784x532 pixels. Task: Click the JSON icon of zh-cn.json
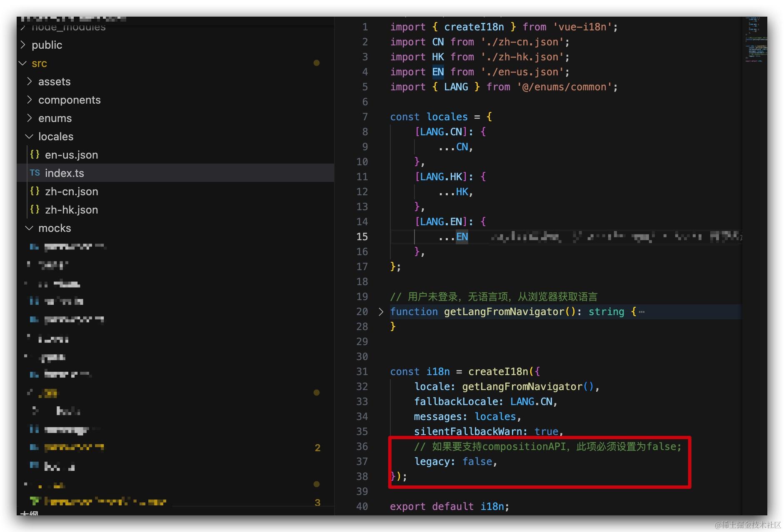(35, 191)
